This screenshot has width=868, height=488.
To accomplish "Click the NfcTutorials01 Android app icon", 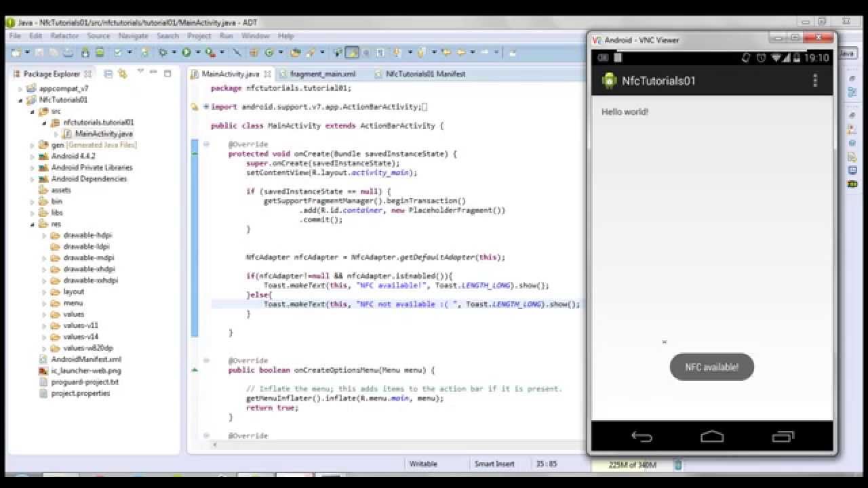I will click(609, 81).
